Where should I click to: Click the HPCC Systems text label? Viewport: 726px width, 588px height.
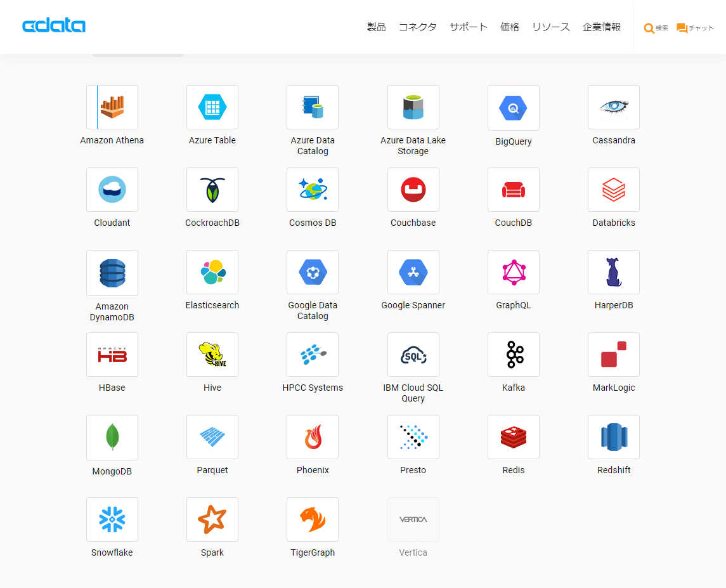[x=313, y=388]
